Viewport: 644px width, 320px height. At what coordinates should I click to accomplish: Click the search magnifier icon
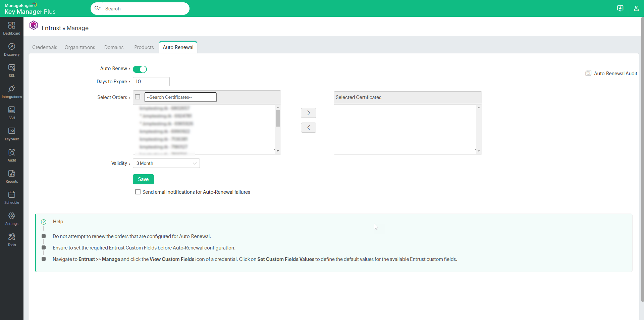tap(97, 8)
